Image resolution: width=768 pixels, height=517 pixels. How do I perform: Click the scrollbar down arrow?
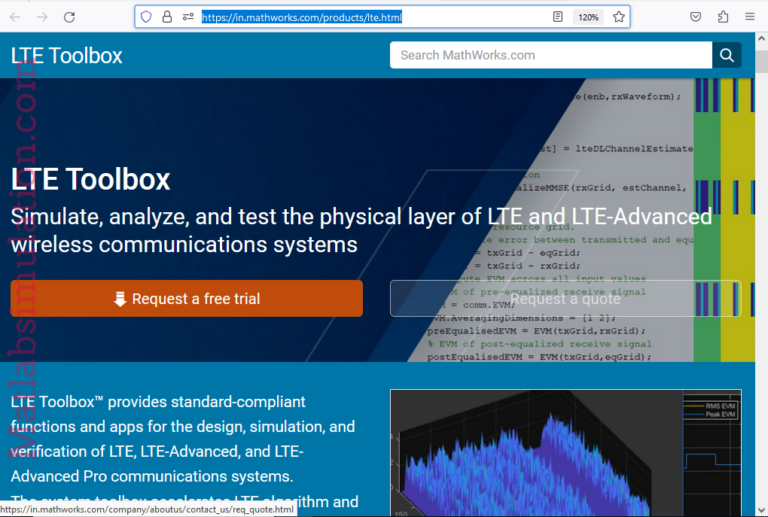click(x=762, y=511)
